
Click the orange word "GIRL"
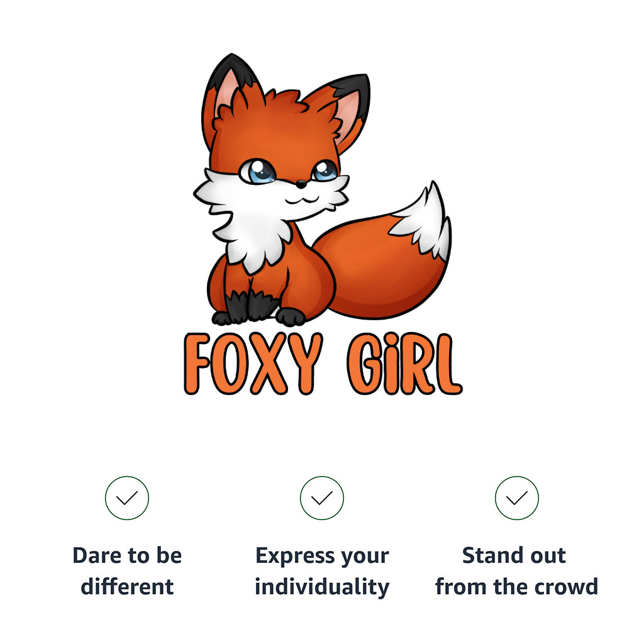tap(404, 364)
